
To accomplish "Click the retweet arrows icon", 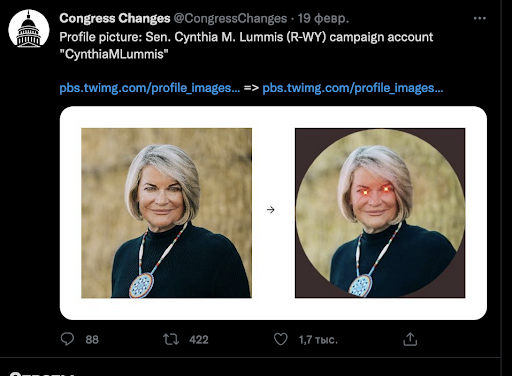I will pos(171,339).
